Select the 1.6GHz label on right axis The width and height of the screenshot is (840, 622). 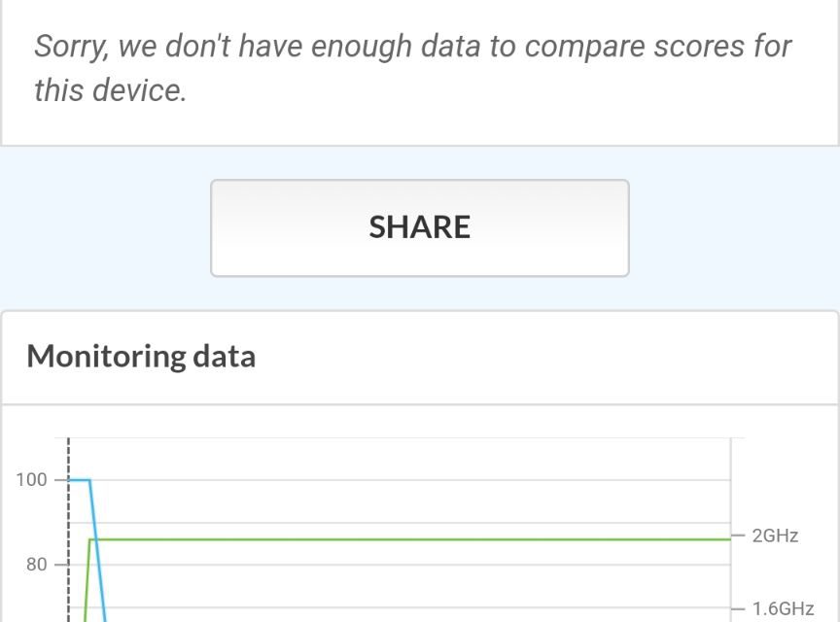(783, 609)
